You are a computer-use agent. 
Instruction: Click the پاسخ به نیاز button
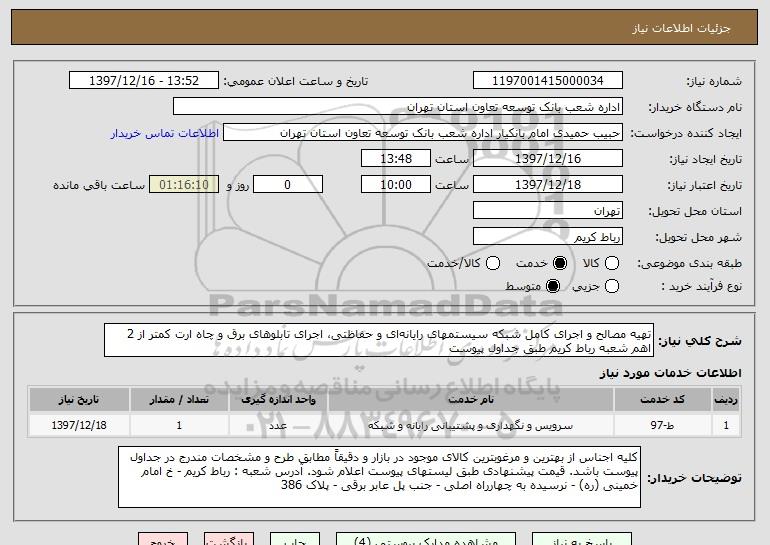(x=583, y=540)
